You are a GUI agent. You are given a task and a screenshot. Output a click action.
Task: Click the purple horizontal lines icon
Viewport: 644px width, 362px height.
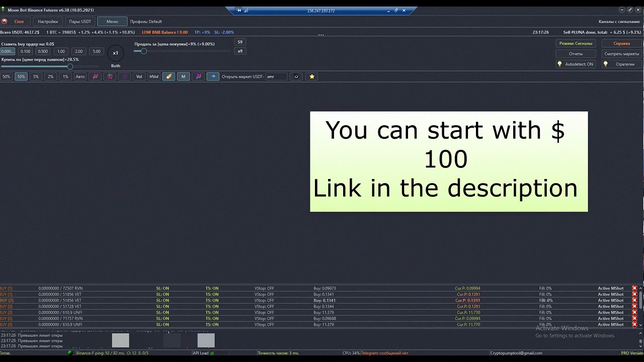[x=124, y=76]
